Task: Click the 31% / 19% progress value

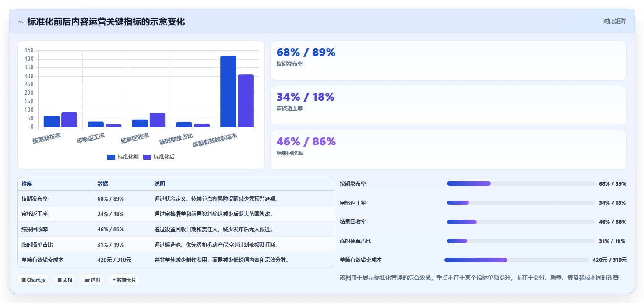Action: [612, 241]
